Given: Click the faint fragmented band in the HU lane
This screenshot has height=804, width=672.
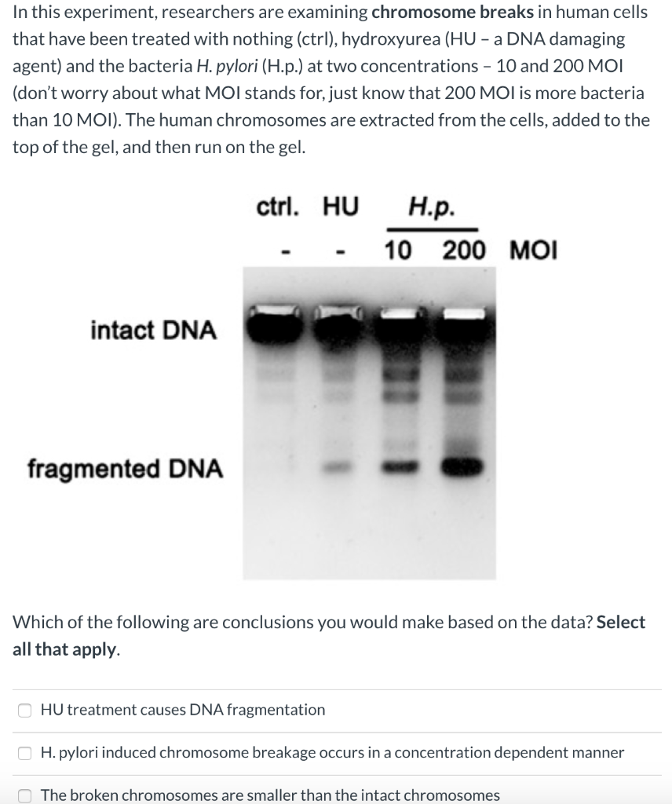Looking at the screenshot, I should [x=336, y=466].
